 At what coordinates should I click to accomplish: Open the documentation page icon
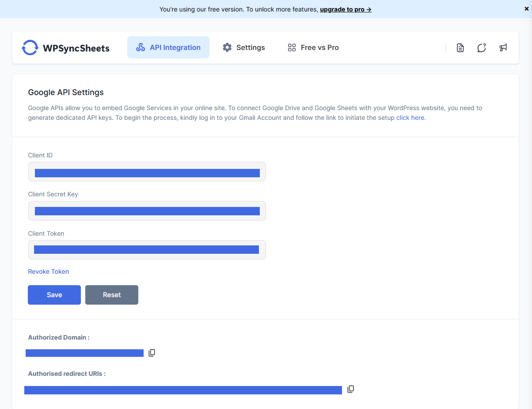click(460, 48)
